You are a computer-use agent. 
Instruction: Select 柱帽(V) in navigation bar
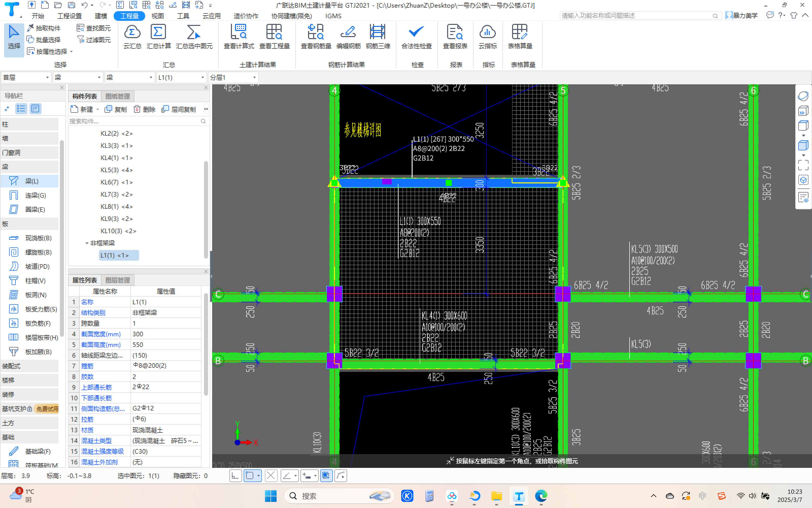[29, 280]
